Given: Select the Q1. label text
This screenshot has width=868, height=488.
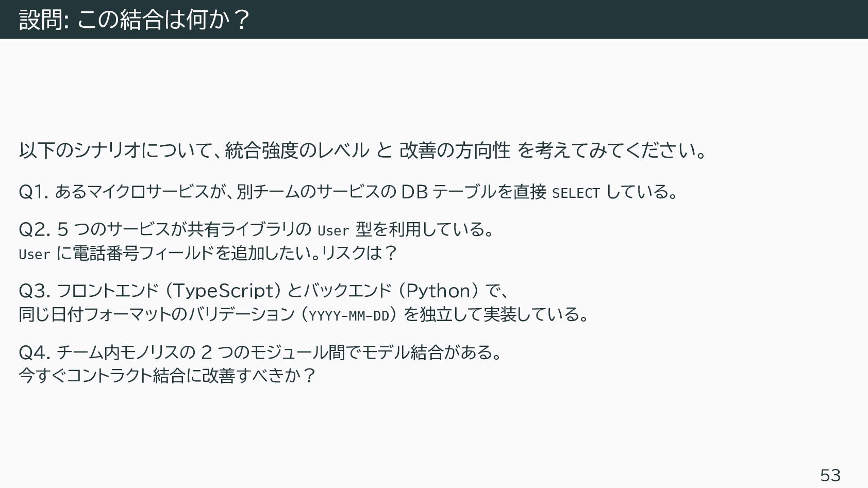Looking at the screenshot, I should 34,192.
